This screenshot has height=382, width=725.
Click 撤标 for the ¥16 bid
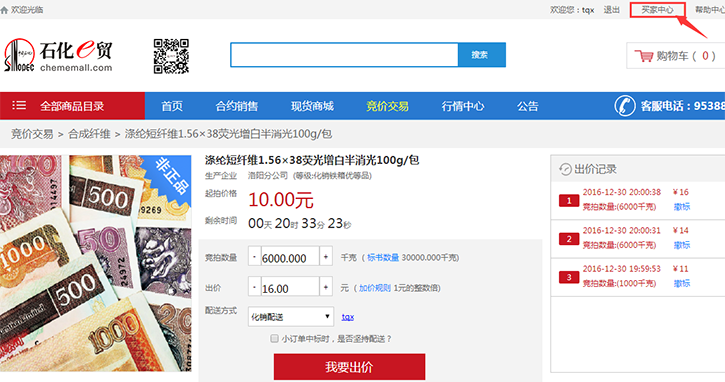point(682,207)
